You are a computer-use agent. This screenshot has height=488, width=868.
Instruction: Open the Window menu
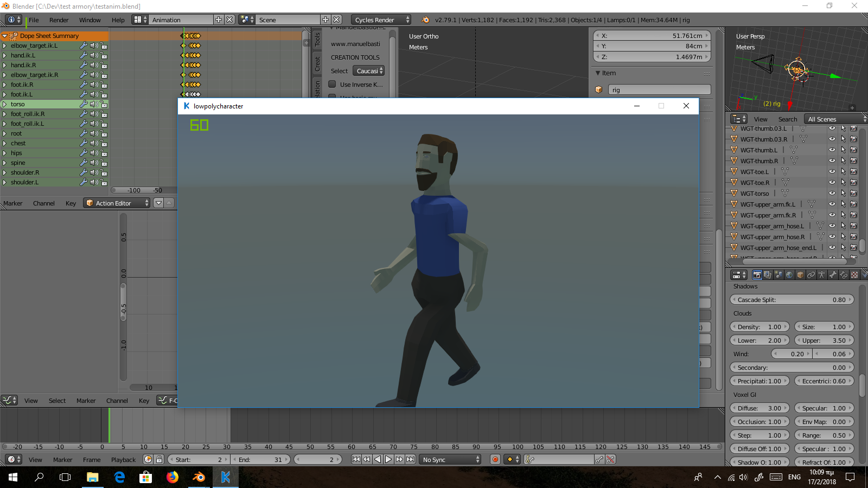click(90, 20)
